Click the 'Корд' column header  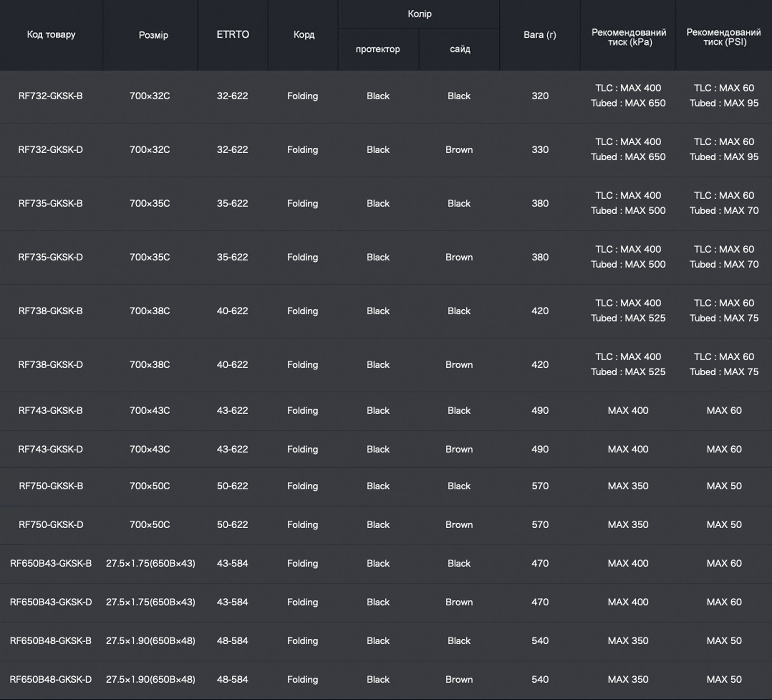point(304,35)
